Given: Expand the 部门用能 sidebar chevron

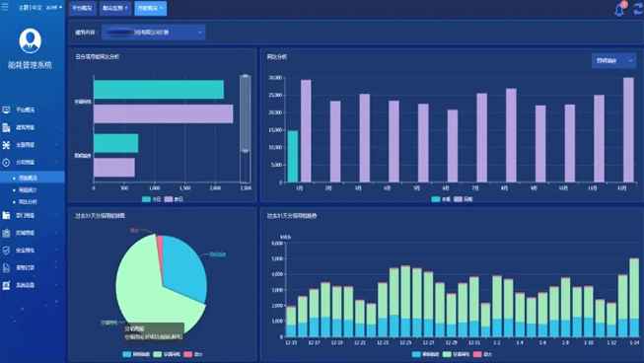Looking at the screenshot, I should point(56,215).
